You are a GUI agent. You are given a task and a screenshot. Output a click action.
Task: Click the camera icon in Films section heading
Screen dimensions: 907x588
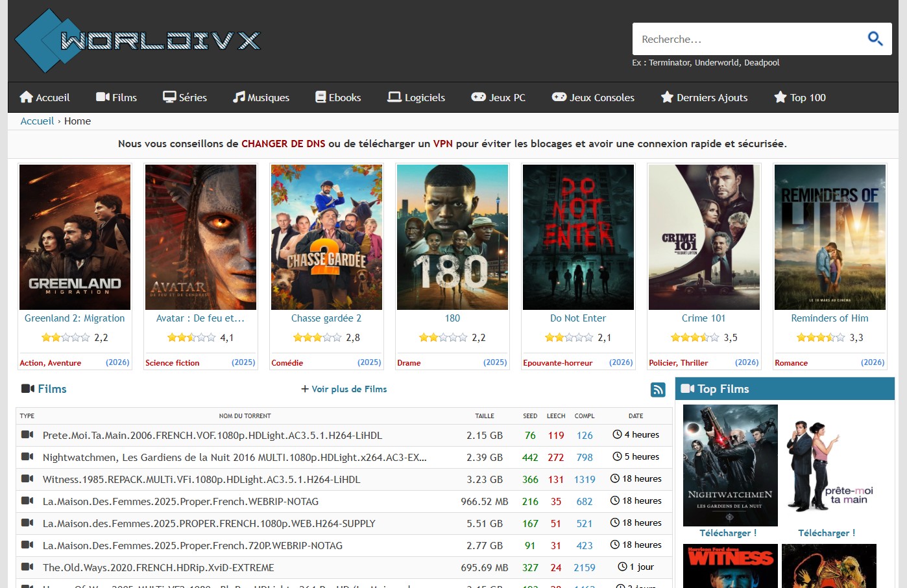[28, 388]
